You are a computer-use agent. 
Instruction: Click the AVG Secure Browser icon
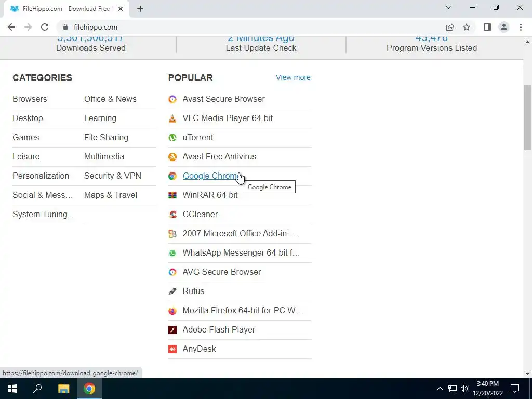coord(172,272)
